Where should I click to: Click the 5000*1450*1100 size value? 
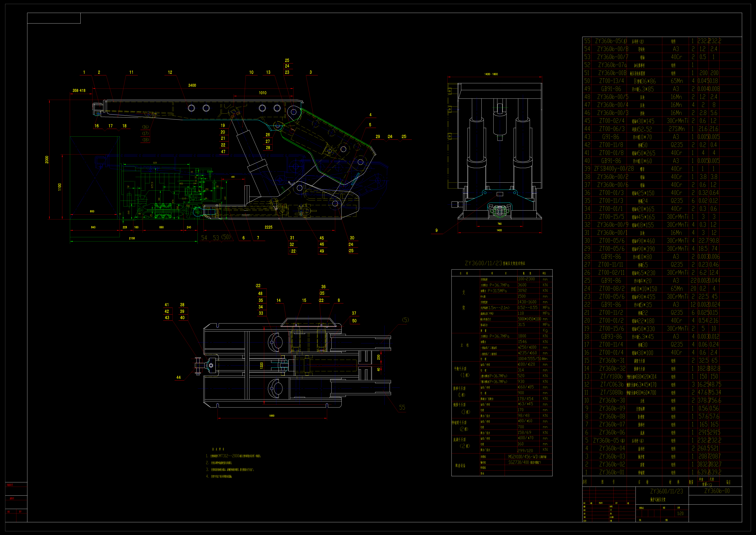[x=529, y=319]
